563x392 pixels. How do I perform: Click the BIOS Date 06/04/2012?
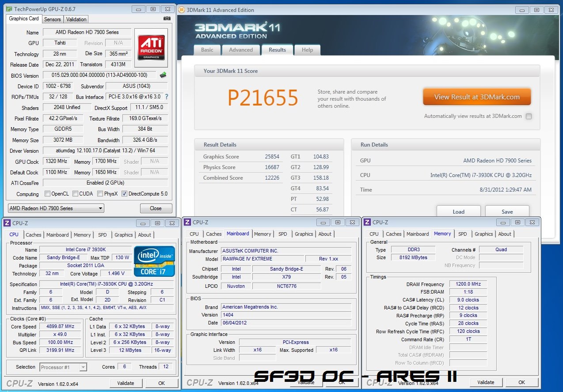click(x=287, y=323)
